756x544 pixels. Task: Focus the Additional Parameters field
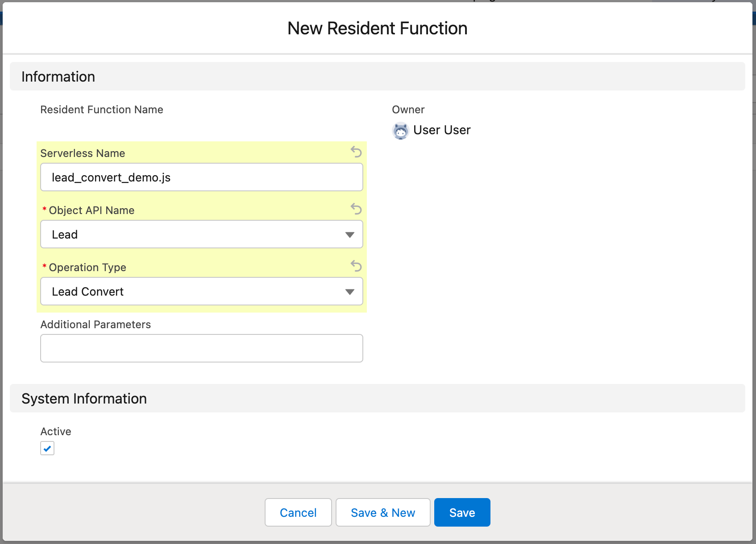201,348
